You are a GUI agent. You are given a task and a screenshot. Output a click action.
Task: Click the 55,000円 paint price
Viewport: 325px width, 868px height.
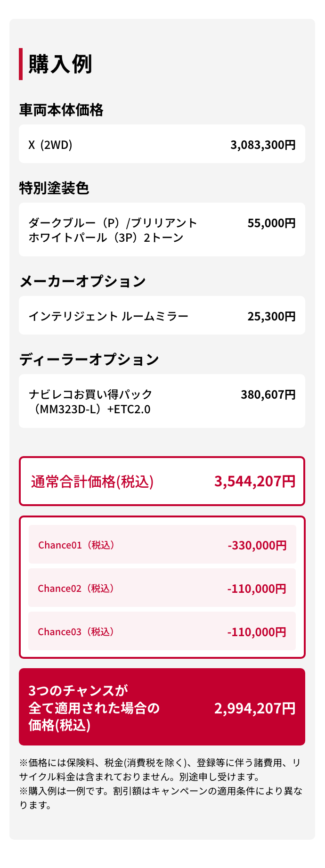(271, 223)
